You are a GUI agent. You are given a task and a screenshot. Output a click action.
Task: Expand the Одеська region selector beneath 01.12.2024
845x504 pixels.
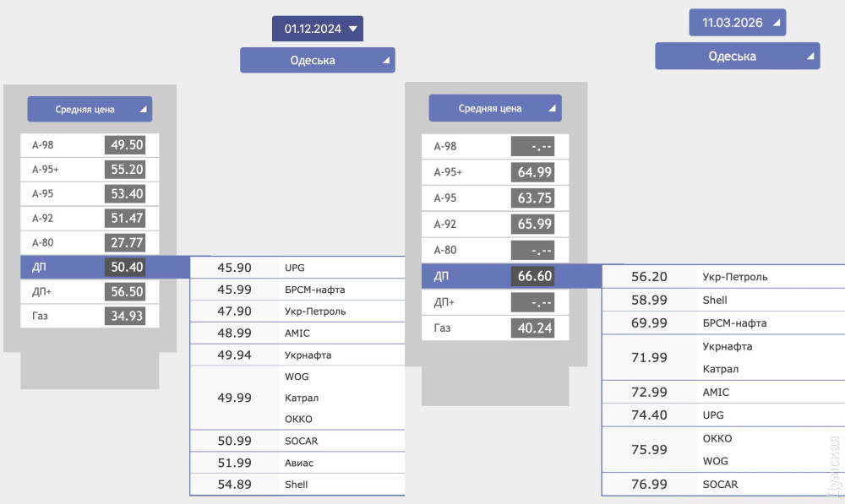click(317, 60)
